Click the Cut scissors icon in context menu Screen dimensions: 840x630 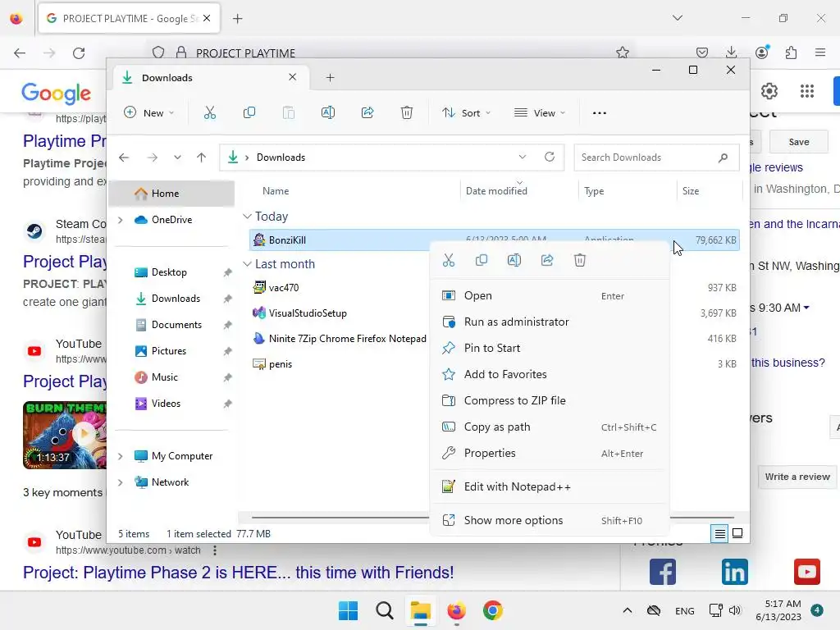[x=449, y=260]
